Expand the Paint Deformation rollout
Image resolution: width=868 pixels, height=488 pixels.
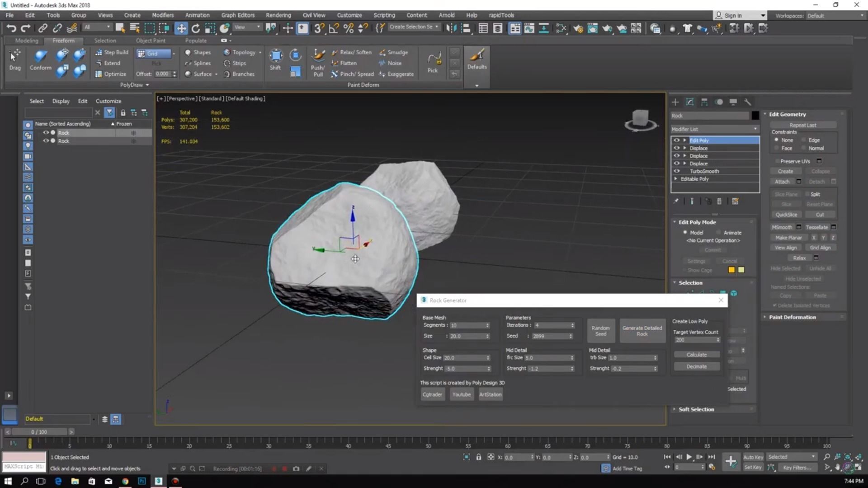(x=792, y=317)
